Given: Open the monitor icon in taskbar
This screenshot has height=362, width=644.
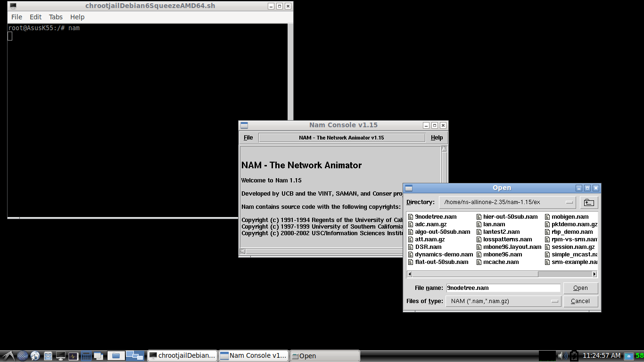Looking at the screenshot, I should point(60,356).
